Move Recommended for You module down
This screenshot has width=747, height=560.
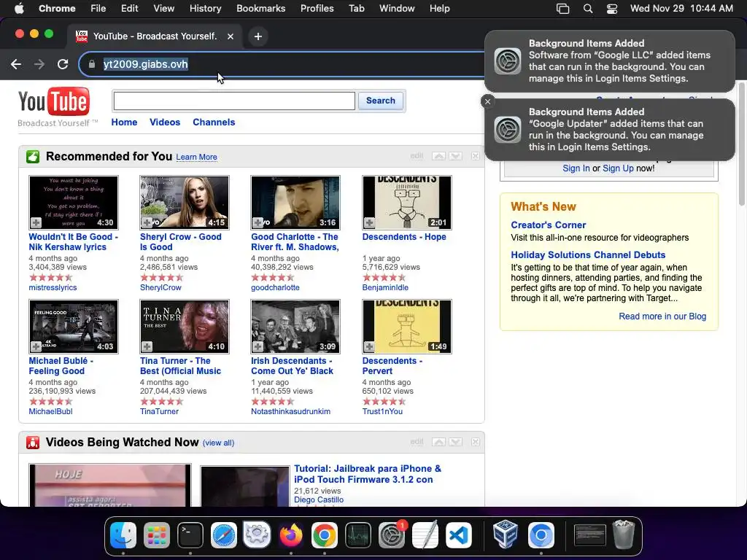pos(455,156)
